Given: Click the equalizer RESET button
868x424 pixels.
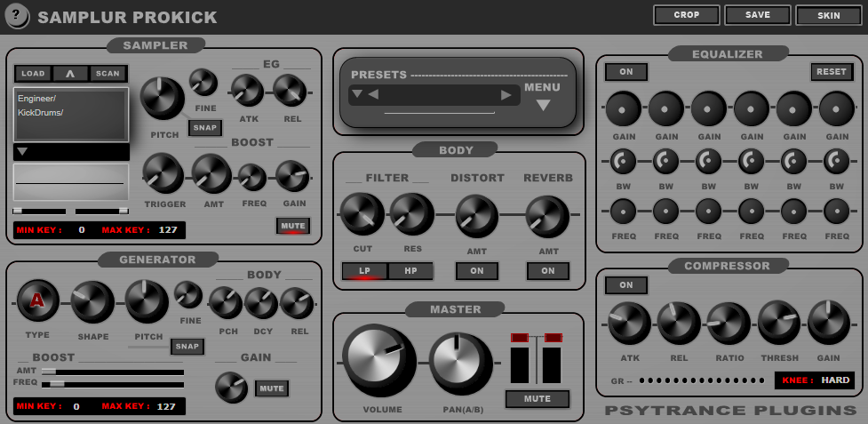Looking at the screenshot, I should tap(832, 71).
